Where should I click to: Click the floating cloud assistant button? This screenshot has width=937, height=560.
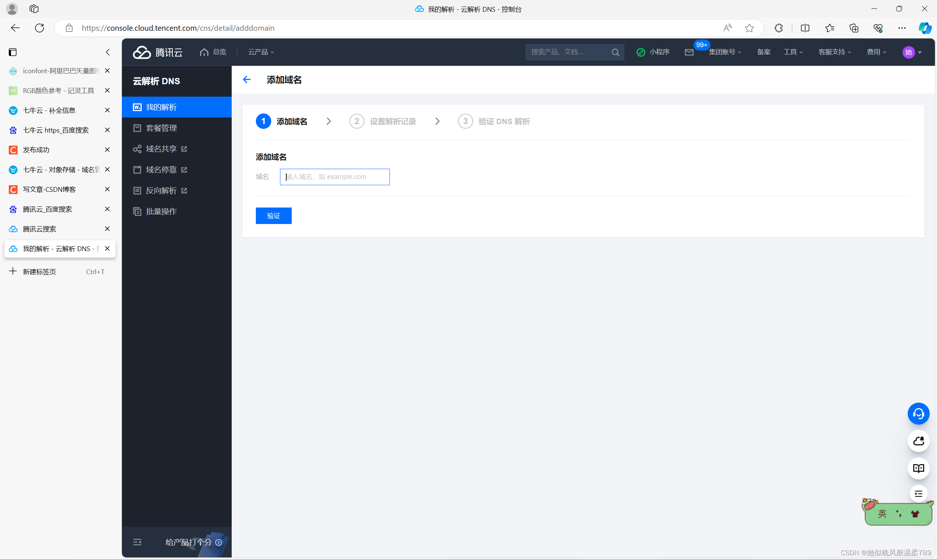(918, 441)
